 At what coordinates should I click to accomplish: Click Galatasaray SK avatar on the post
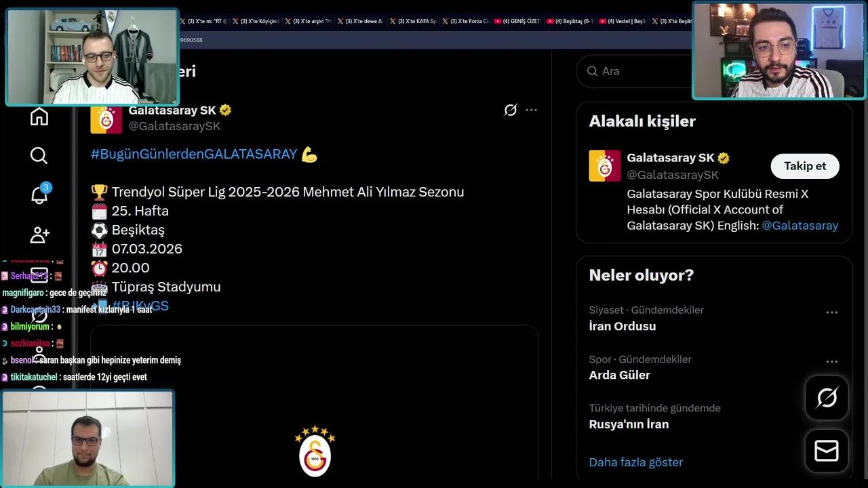pos(106,119)
